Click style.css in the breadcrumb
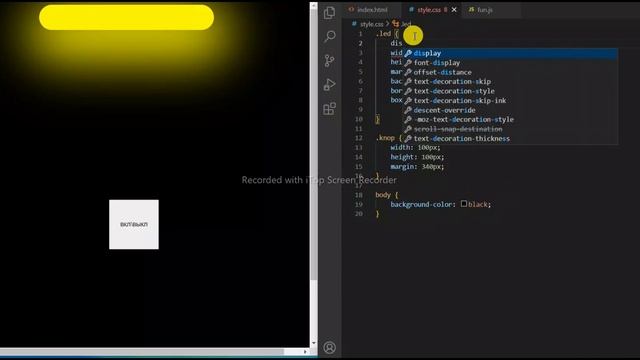This screenshot has width=640, height=360. (x=371, y=24)
